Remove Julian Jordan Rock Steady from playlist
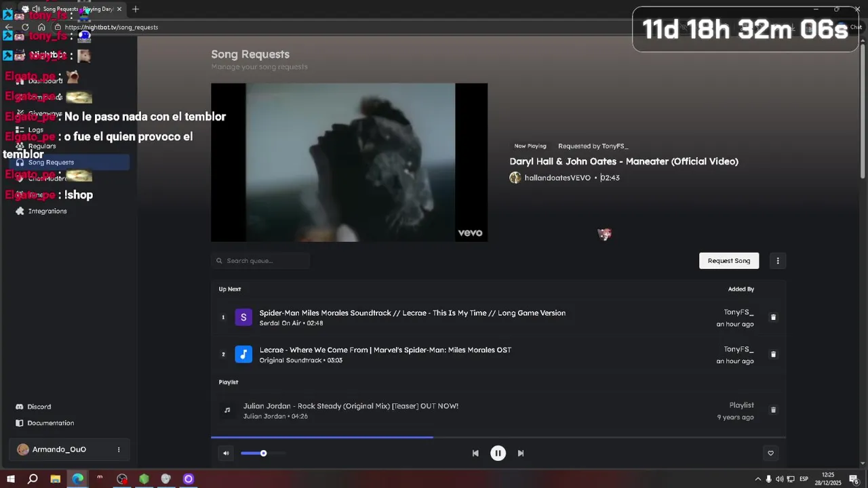Screen dimensions: 868x488 pyautogui.click(x=773, y=410)
